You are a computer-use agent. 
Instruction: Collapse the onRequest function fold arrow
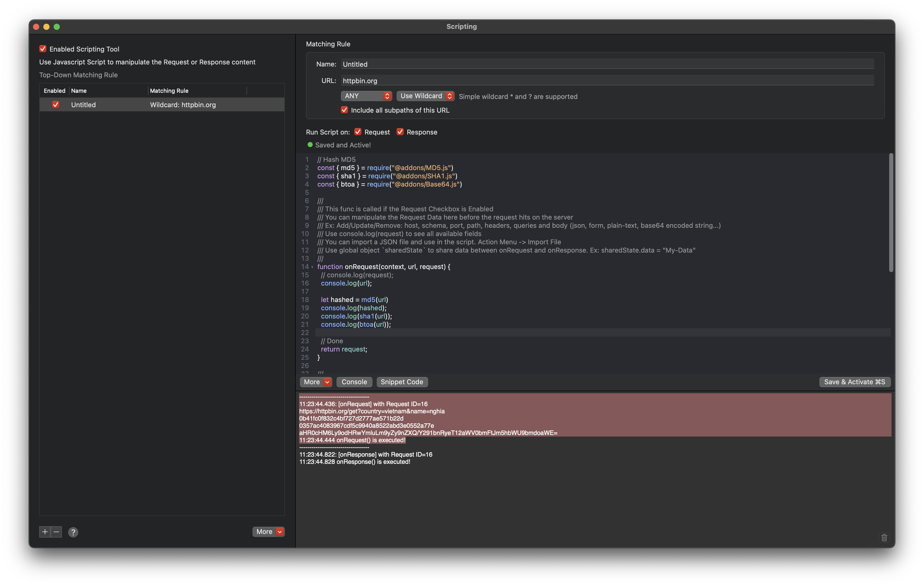312,267
